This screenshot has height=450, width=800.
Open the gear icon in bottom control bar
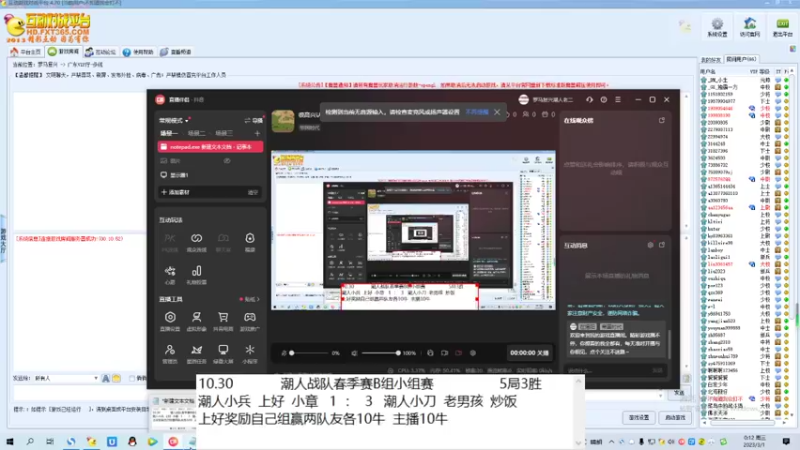pos(472,353)
